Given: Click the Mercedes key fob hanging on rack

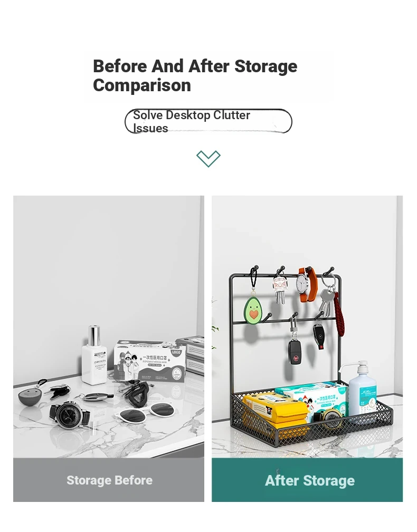Looking at the screenshot, I should 318,336.
